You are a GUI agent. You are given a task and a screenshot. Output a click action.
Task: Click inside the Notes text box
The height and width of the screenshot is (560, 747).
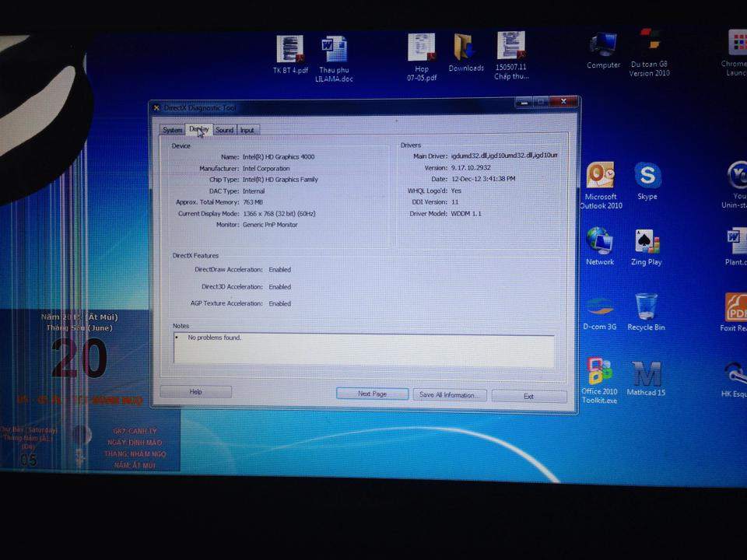point(364,349)
